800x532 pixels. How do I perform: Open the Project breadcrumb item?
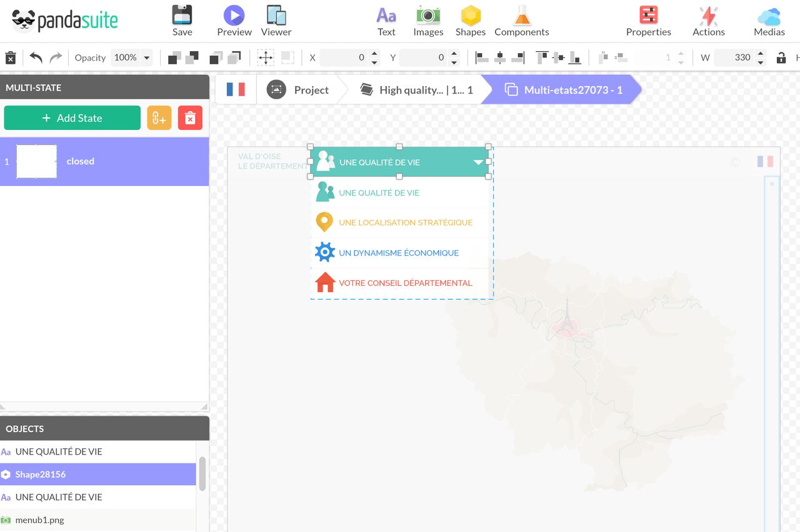[x=311, y=89]
